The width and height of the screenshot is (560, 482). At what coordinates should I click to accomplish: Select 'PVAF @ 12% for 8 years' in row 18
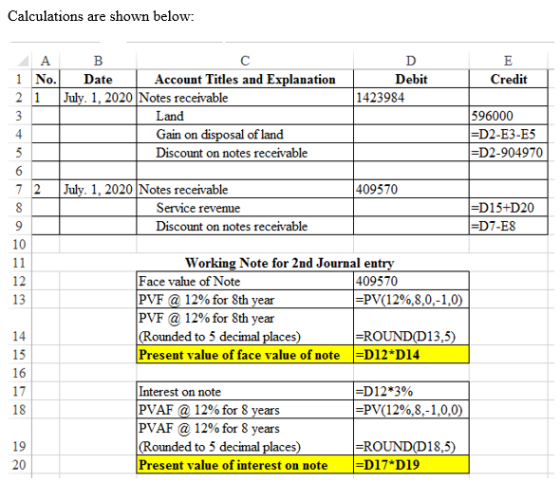click(x=245, y=410)
